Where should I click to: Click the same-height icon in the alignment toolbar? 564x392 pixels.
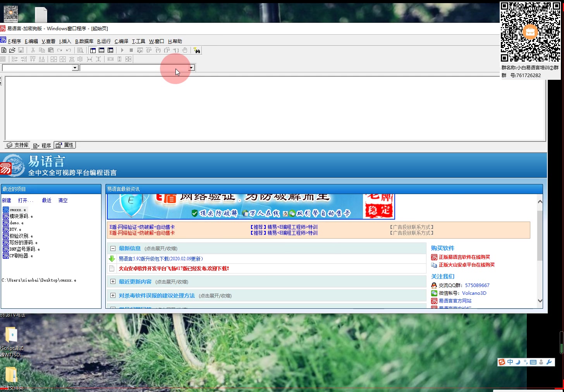tap(119, 59)
